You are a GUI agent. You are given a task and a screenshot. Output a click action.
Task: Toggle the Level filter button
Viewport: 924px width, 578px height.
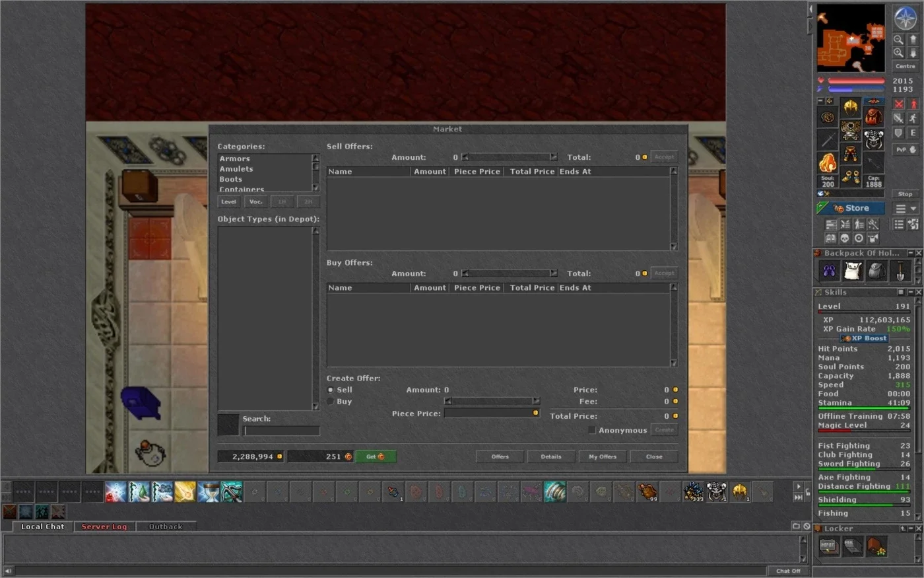click(229, 201)
